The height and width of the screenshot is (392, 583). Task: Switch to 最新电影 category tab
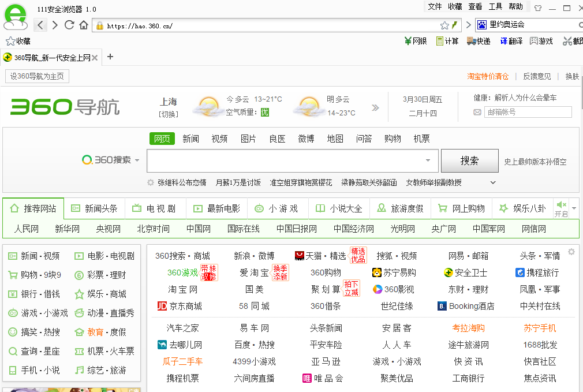[x=217, y=208]
